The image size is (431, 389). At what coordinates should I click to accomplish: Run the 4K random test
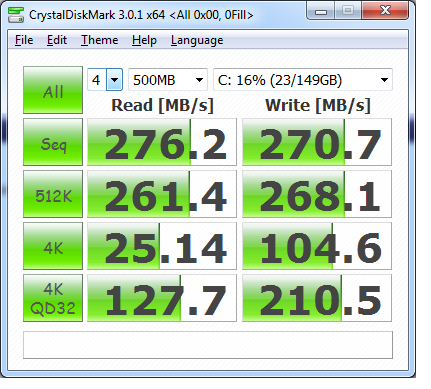point(53,246)
